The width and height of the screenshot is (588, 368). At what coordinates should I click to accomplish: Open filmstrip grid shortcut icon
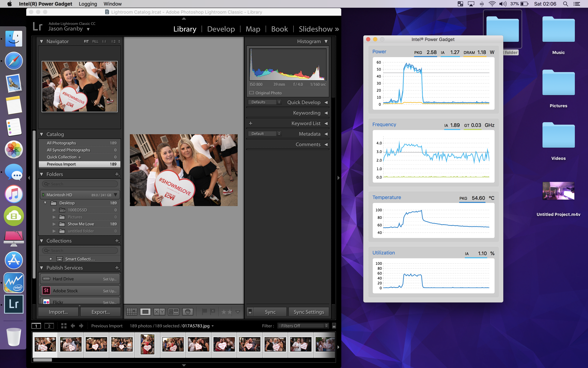click(x=64, y=326)
